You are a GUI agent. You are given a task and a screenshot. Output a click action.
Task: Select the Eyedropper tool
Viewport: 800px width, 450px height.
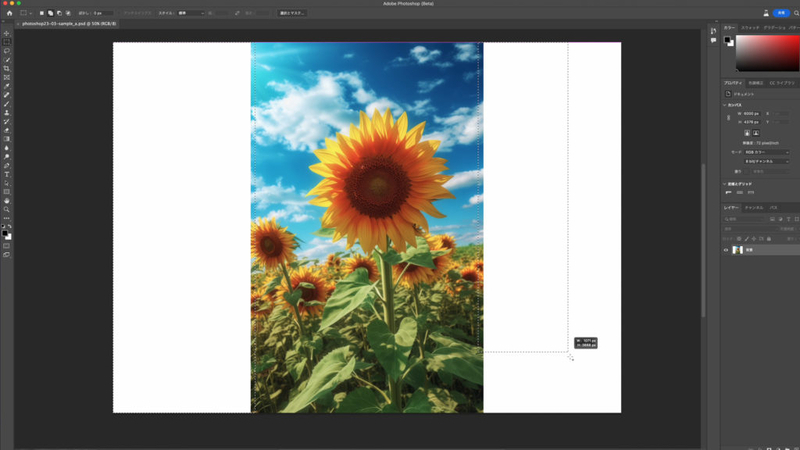(7, 86)
